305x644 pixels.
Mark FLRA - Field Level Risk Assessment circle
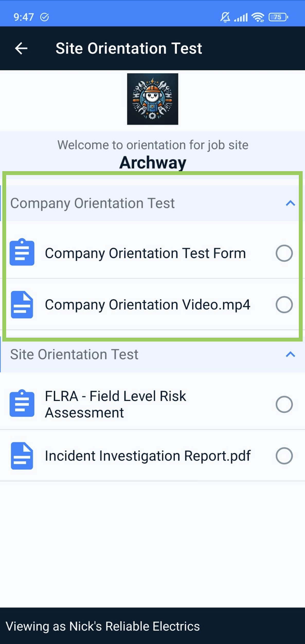pyautogui.click(x=284, y=404)
